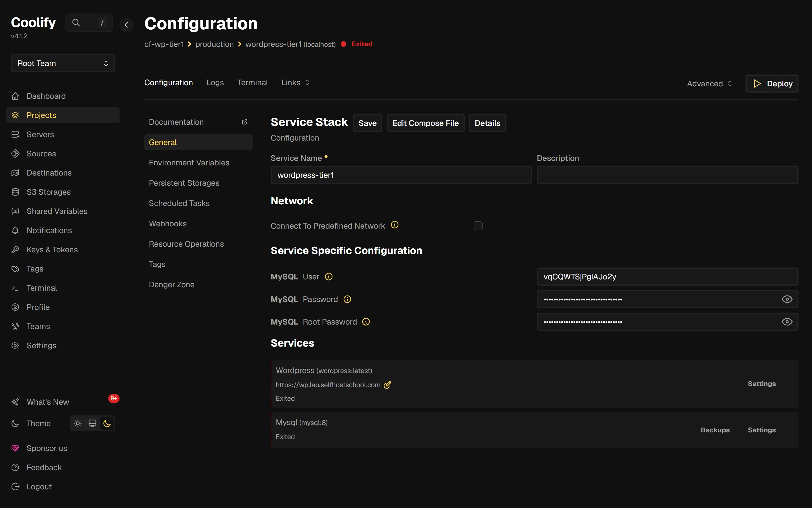Open Settings for the Mysql service
The height and width of the screenshot is (508, 812).
click(762, 430)
